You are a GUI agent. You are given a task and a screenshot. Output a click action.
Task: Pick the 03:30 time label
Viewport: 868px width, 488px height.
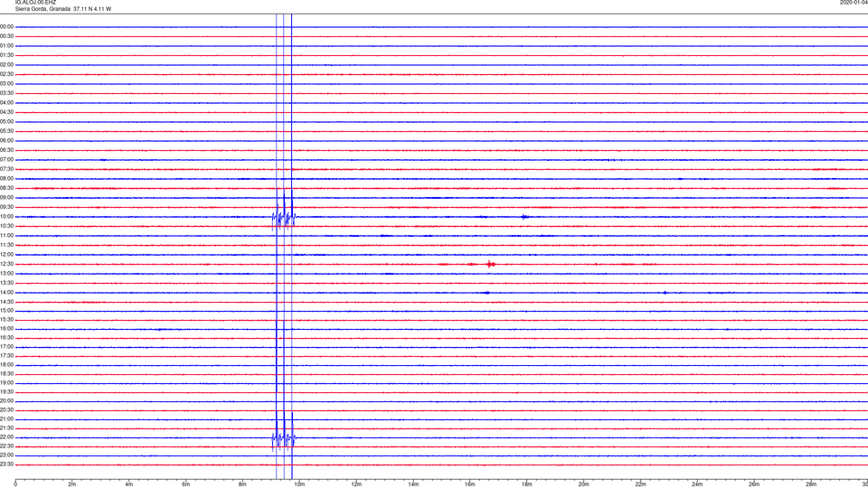click(x=6, y=93)
